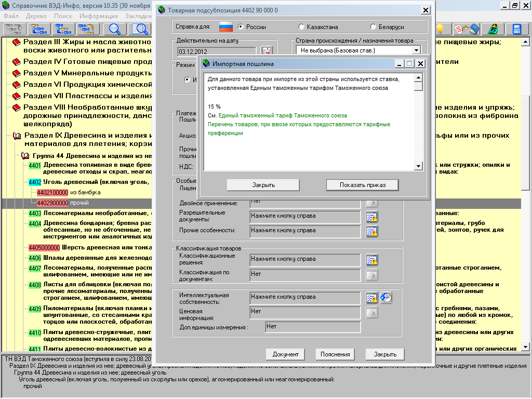Expand Раздел IV Готовые пищевые продукты
The width and height of the screenshot is (532, 399).
point(16,62)
